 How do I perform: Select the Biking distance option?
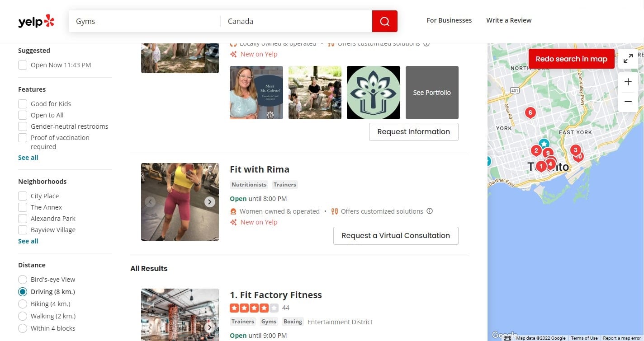pyautogui.click(x=23, y=304)
